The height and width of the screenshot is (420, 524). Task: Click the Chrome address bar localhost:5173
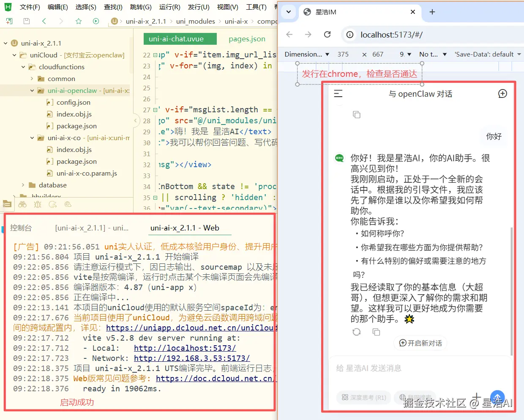tap(391, 35)
